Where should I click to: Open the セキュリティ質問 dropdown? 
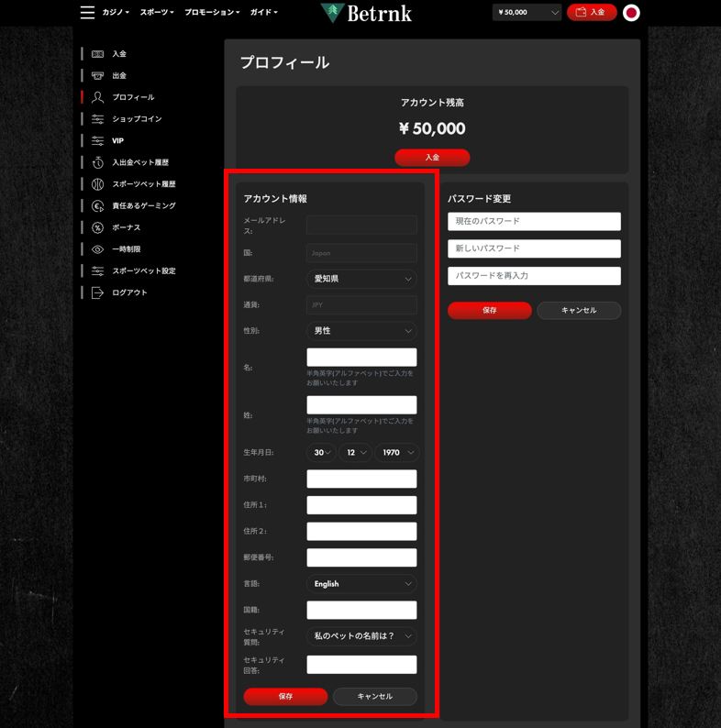click(361, 636)
